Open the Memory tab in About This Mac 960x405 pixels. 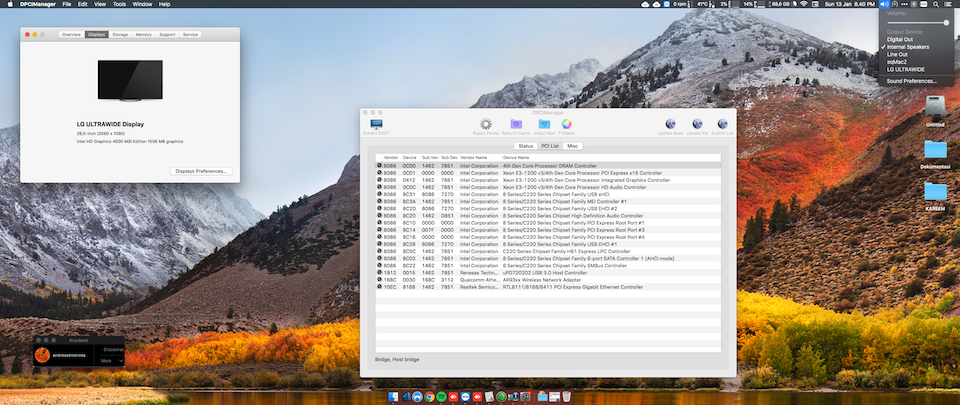pyautogui.click(x=143, y=35)
